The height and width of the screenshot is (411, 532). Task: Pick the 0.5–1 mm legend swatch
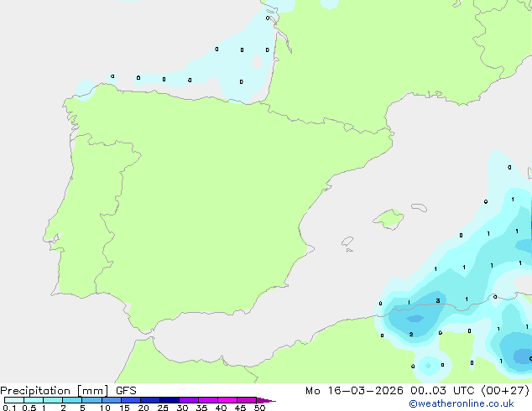point(34,400)
